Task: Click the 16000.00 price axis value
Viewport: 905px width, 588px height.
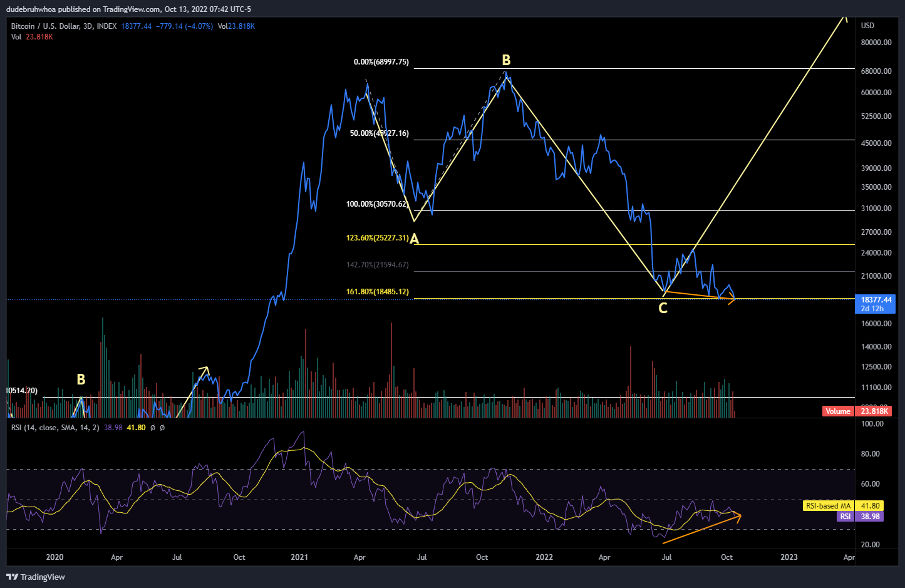Action: click(876, 324)
